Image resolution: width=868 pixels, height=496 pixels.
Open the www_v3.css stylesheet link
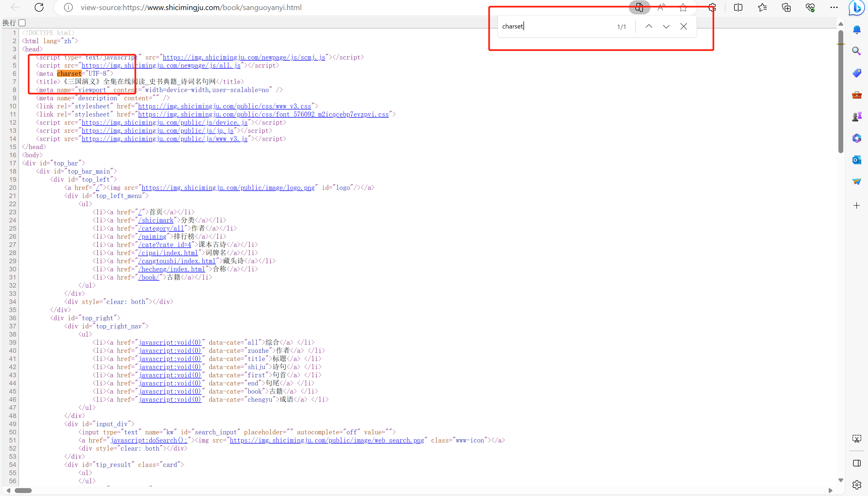pos(224,106)
